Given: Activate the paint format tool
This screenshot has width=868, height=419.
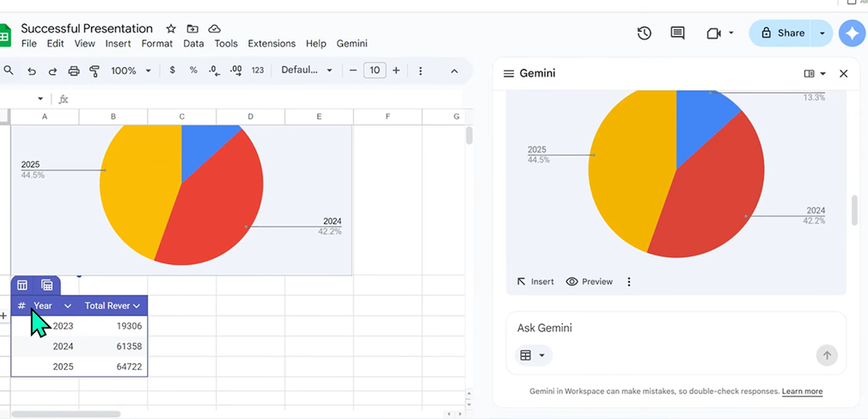Looking at the screenshot, I should [95, 71].
